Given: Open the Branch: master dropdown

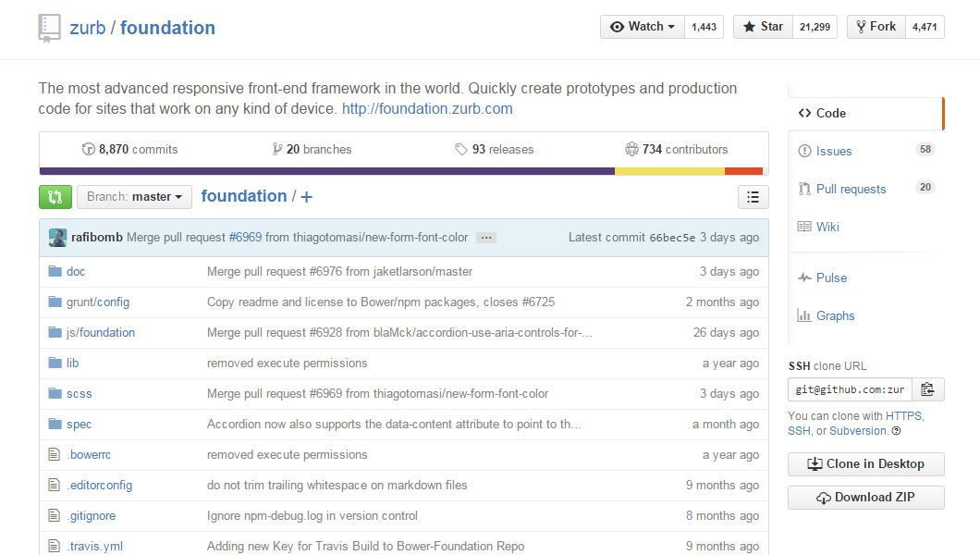Looking at the screenshot, I should (135, 197).
